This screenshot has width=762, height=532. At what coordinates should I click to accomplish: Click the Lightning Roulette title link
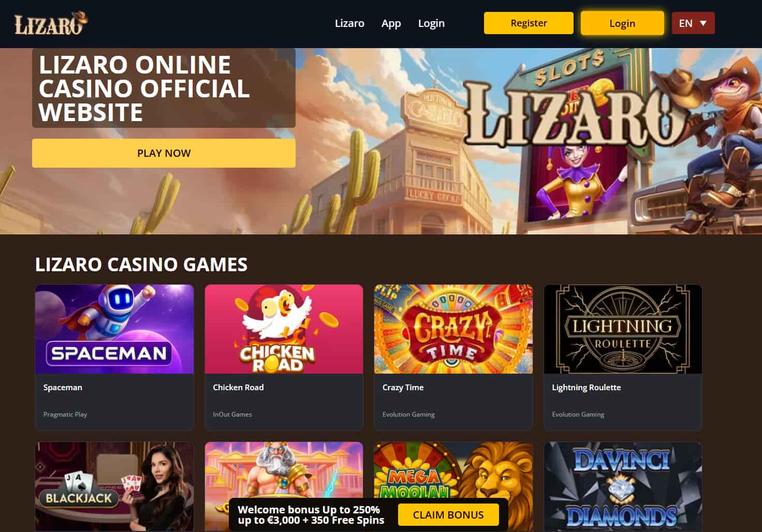point(586,388)
